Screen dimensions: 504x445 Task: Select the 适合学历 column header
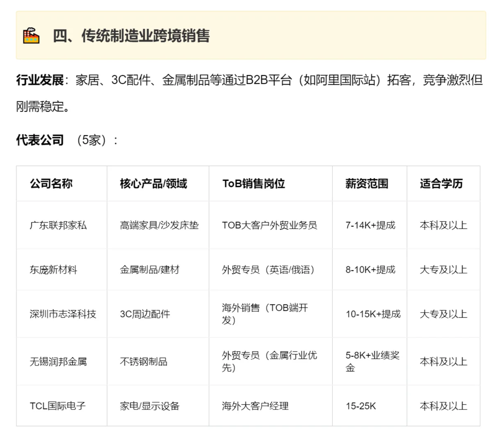[443, 184]
